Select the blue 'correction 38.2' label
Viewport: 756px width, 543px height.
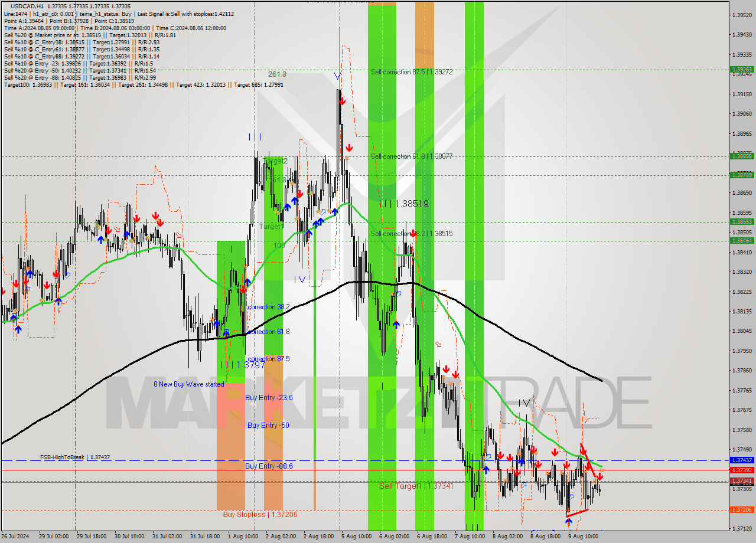click(269, 307)
